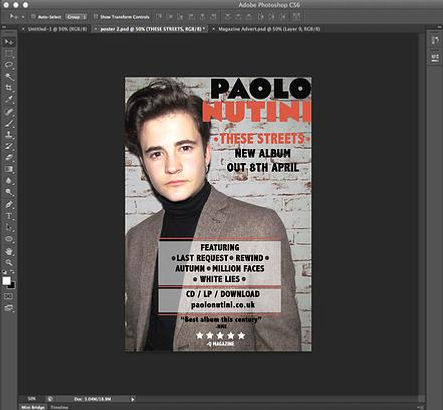Open the second collapsed panel icon on right dock

(435, 57)
